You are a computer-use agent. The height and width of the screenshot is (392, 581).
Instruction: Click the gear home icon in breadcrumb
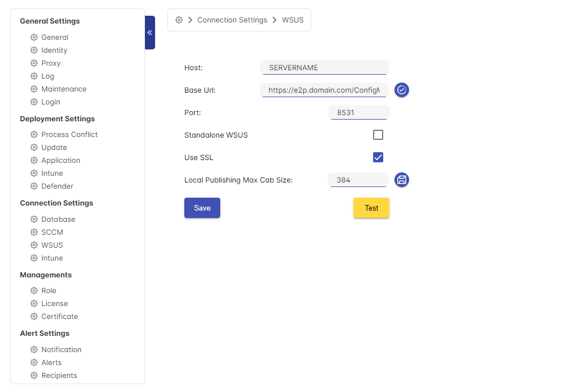click(x=179, y=20)
